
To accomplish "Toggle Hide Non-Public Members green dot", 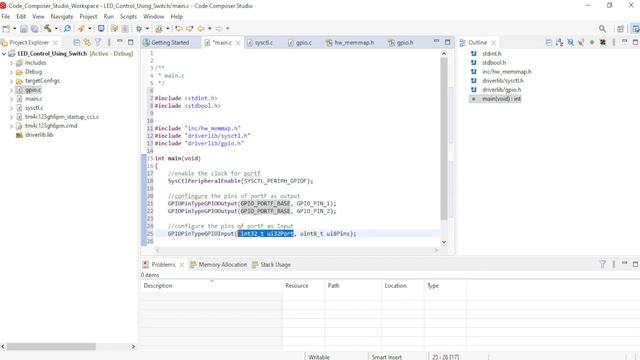I will click(592, 42).
